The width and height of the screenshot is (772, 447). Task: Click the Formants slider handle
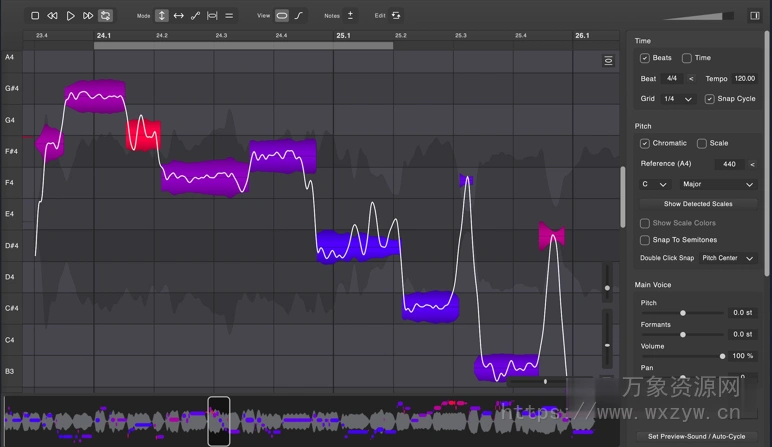coord(683,335)
